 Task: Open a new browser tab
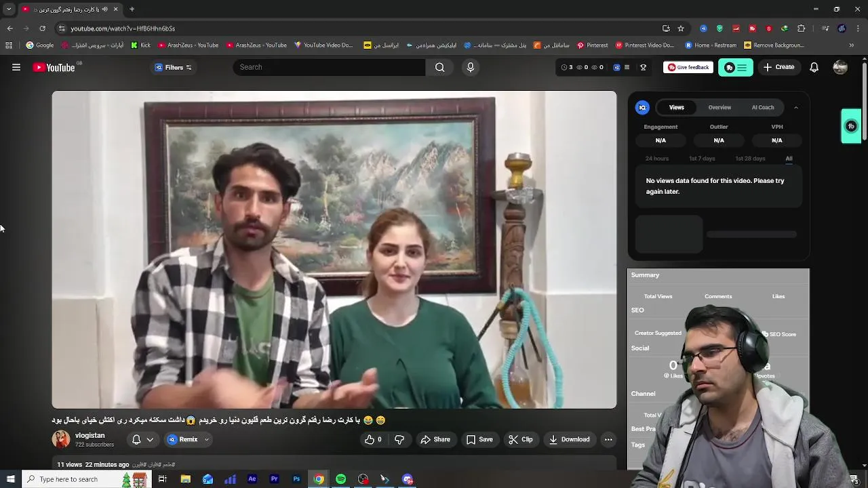tap(132, 9)
